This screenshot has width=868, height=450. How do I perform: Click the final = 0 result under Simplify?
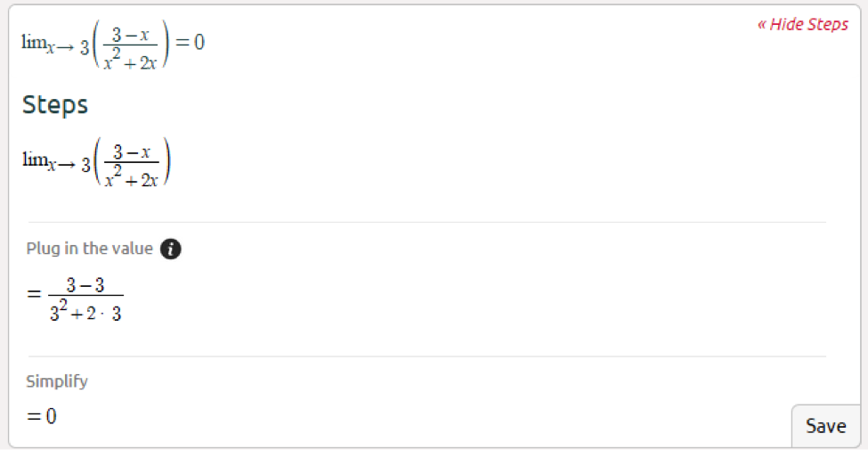click(x=42, y=416)
